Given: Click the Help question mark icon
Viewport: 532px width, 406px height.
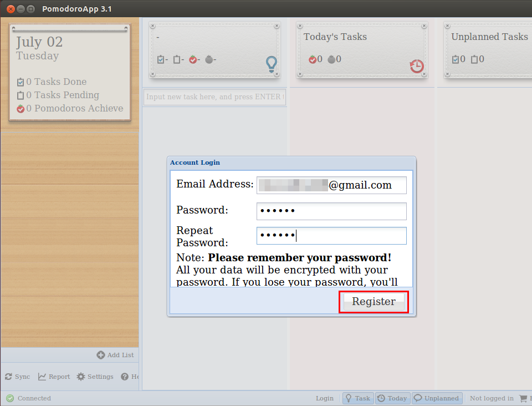Looking at the screenshot, I should 125,377.
